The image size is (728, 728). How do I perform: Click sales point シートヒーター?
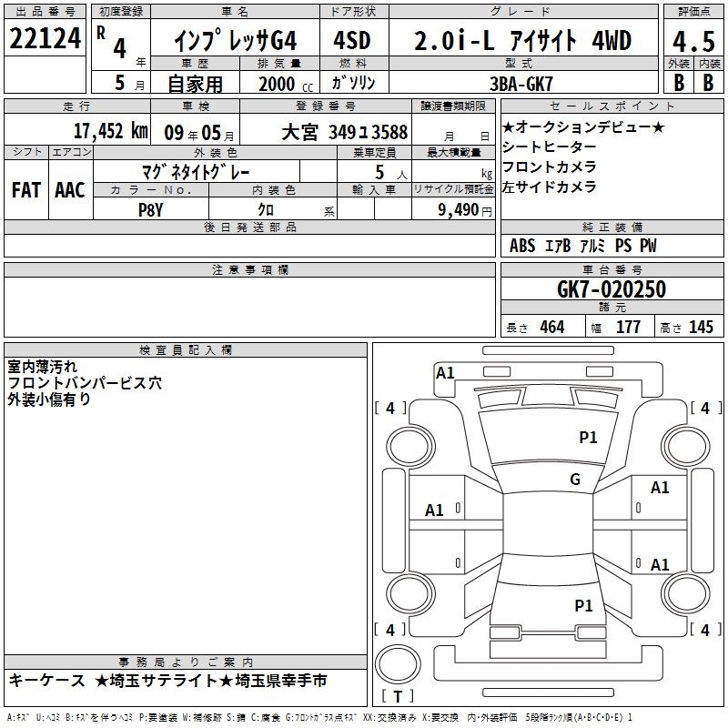pyautogui.click(x=549, y=147)
